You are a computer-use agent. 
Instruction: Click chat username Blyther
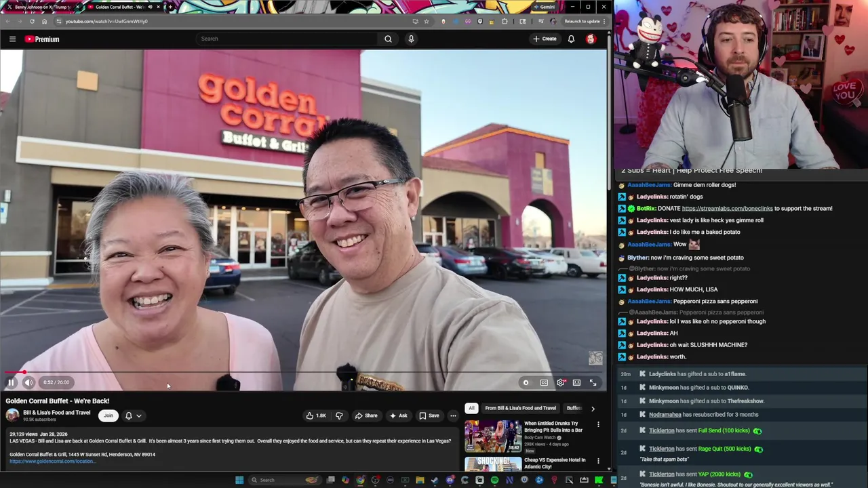click(637, 258)
